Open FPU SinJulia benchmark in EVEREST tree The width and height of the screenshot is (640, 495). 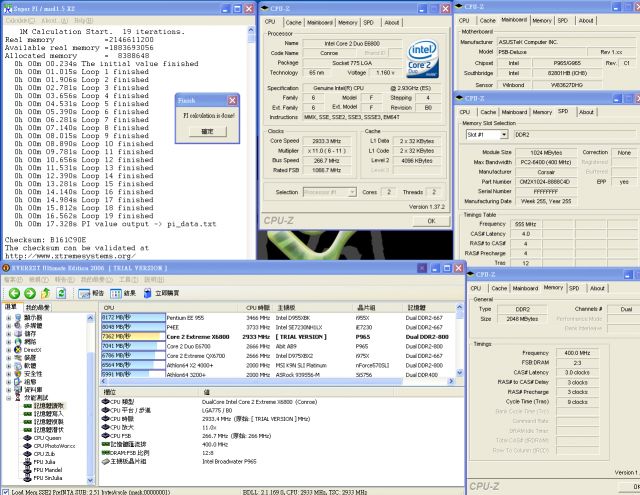(48, 478)
